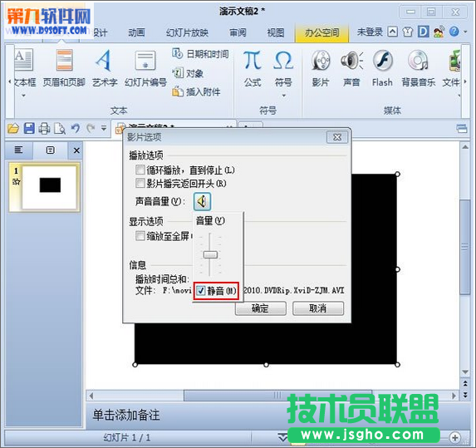476x448 pixels.
Task: Go to previous slide double-arrow
Action: click(465, 384)
